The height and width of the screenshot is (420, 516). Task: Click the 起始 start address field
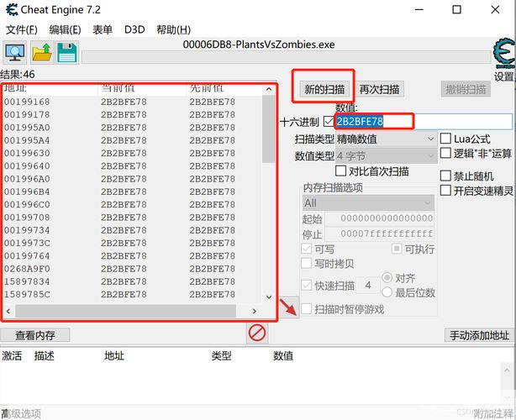point(379,218)
